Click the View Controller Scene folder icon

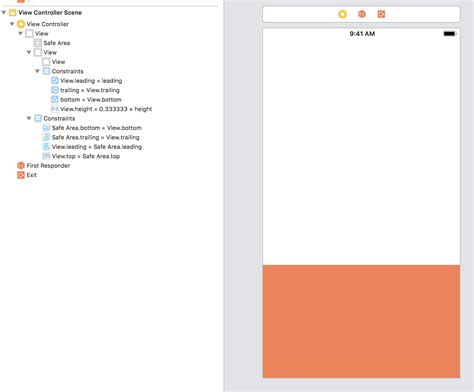pyautogui.click(x=12, y=13)
